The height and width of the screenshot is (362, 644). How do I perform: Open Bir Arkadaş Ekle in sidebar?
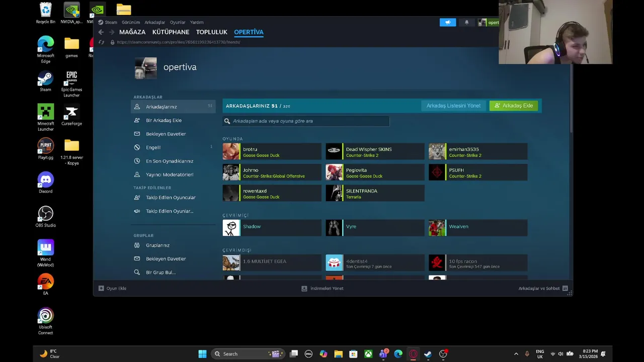coord(173,120)
